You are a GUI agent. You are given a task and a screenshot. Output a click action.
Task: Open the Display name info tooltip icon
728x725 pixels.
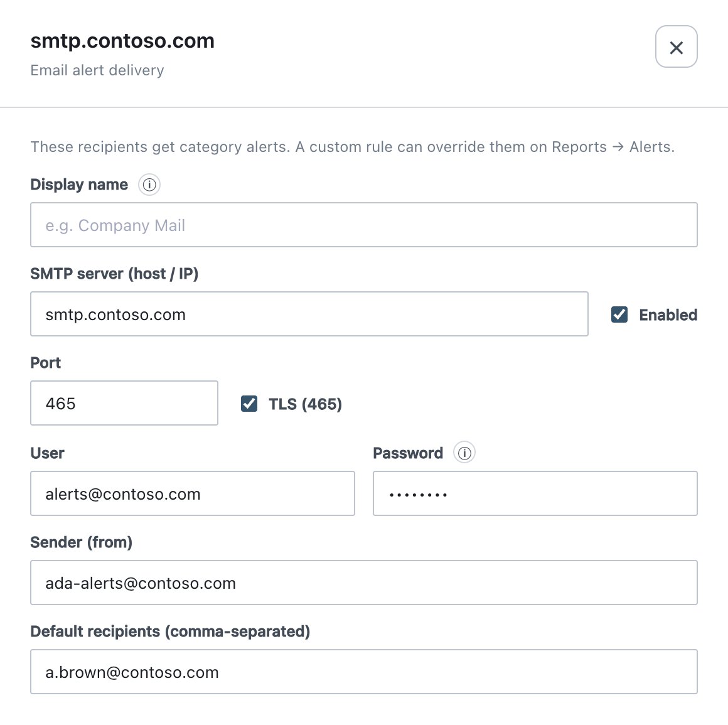pos(149,185)
